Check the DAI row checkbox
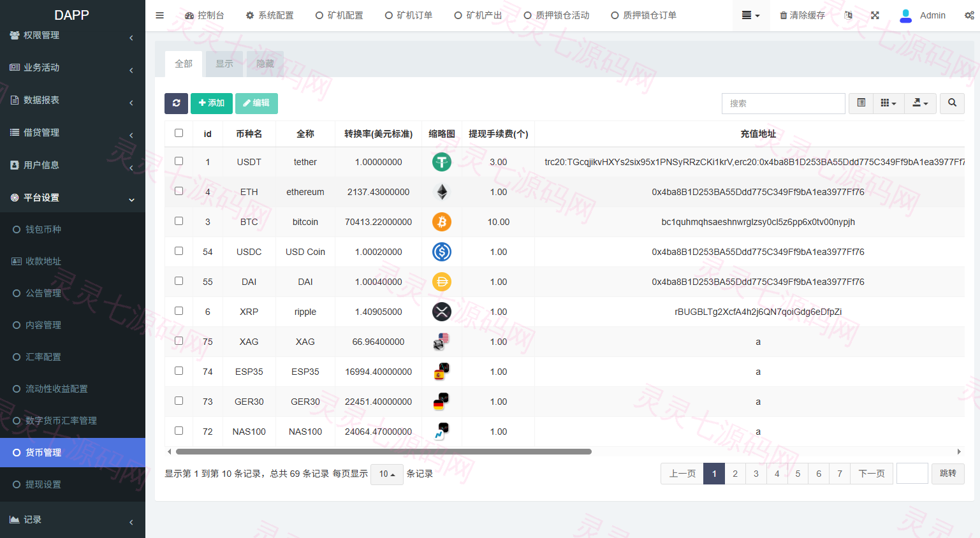The height and width of the screenshot is (538, 980). 179,281
